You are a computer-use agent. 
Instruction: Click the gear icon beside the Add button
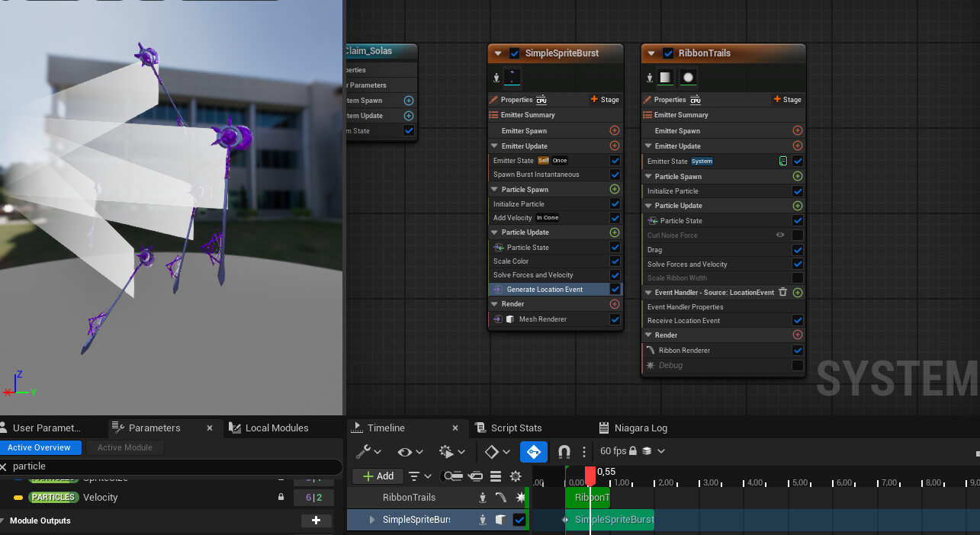[516, 476]
